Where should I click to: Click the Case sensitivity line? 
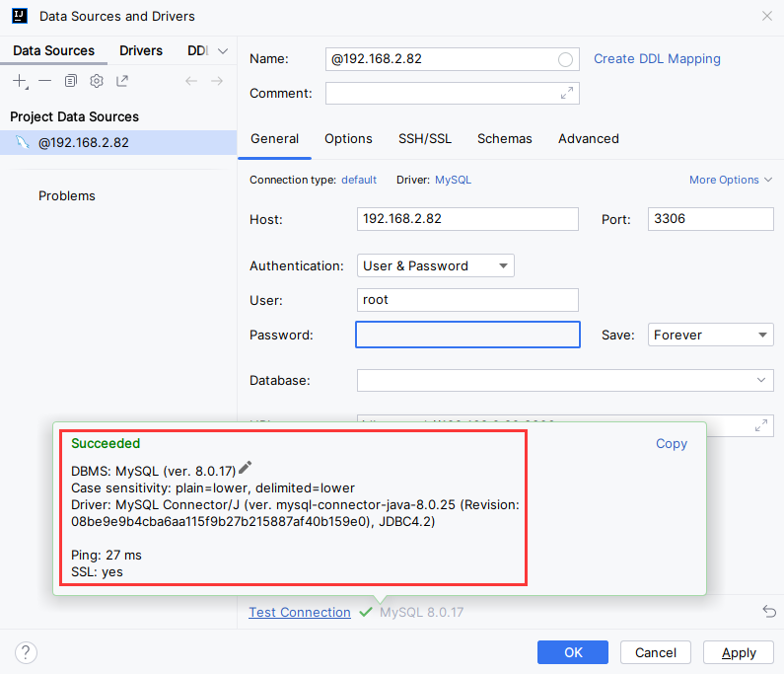click(x=213, y=487)
